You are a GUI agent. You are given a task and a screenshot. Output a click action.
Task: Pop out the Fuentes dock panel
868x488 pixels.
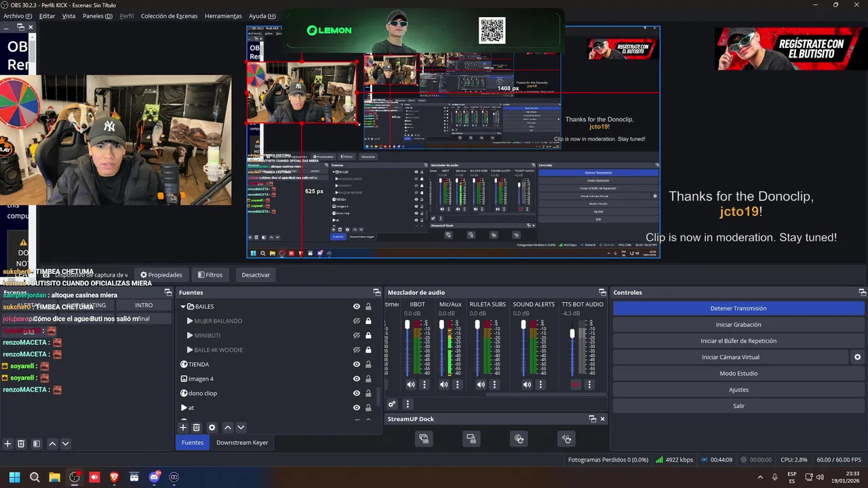tap(377, 293)
